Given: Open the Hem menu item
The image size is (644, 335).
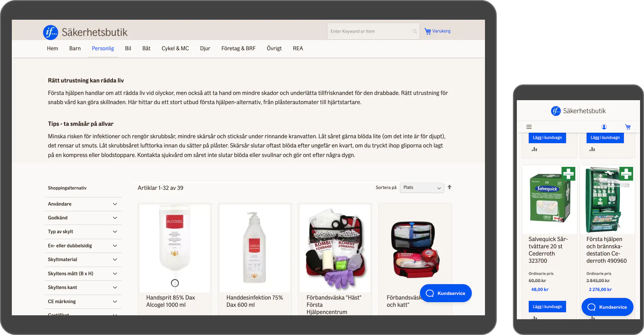Looking at the screenshot, I should point(53,49).
